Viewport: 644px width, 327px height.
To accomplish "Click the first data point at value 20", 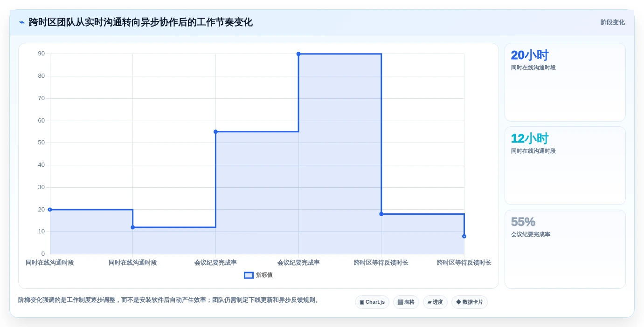I will pyautogui.click(x=50, y=210).
